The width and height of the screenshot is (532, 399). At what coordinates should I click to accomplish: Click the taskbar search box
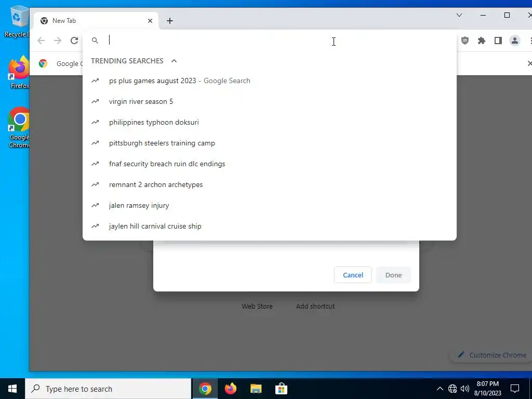[108, 389]
